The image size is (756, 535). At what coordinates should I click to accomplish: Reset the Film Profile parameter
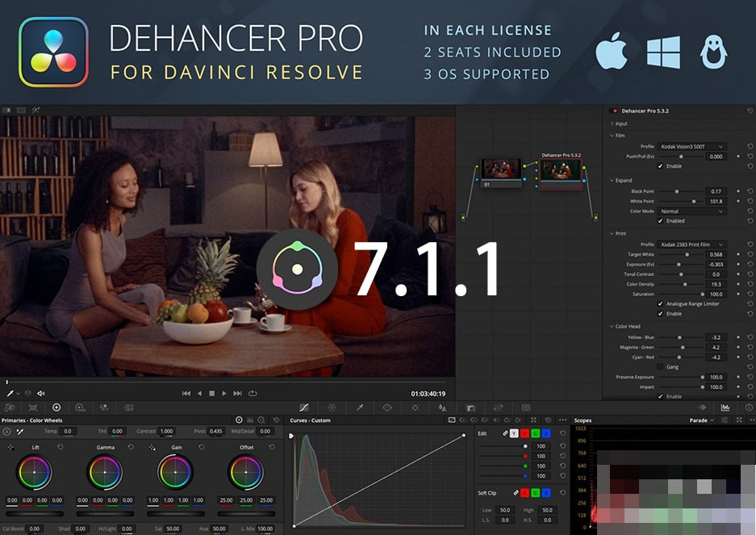click(x=750, y=146)
